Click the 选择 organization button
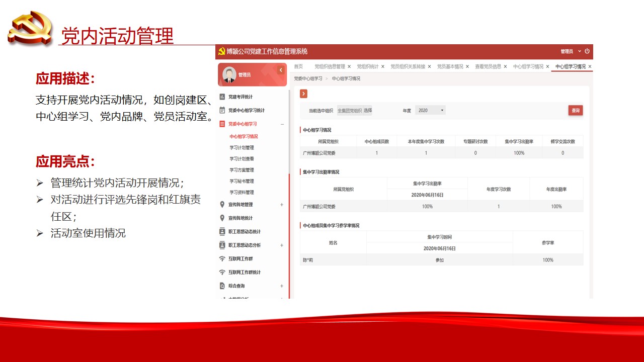This screenshot has height=362, width=644. pos(368,111)
